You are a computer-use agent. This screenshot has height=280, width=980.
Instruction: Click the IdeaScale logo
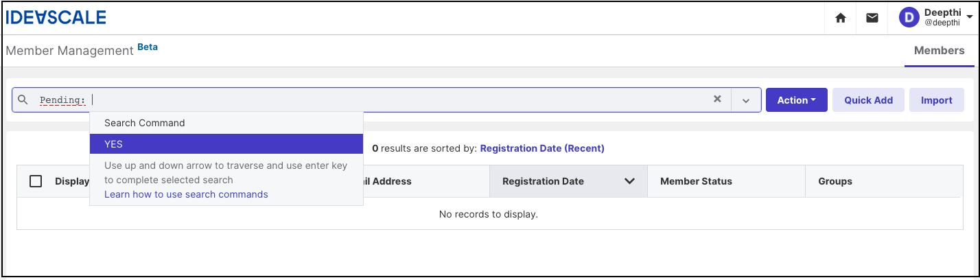click(56, 17)
